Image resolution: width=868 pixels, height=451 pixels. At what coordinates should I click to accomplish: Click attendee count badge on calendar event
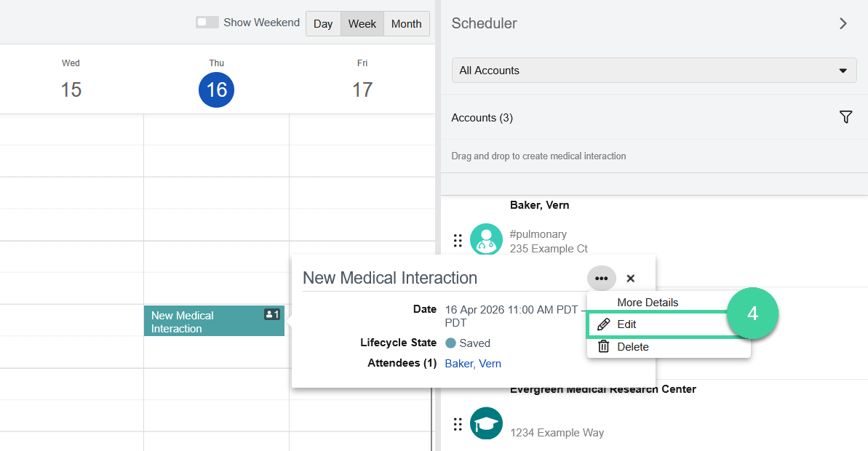pyautogui.click(x=272, y=314)
